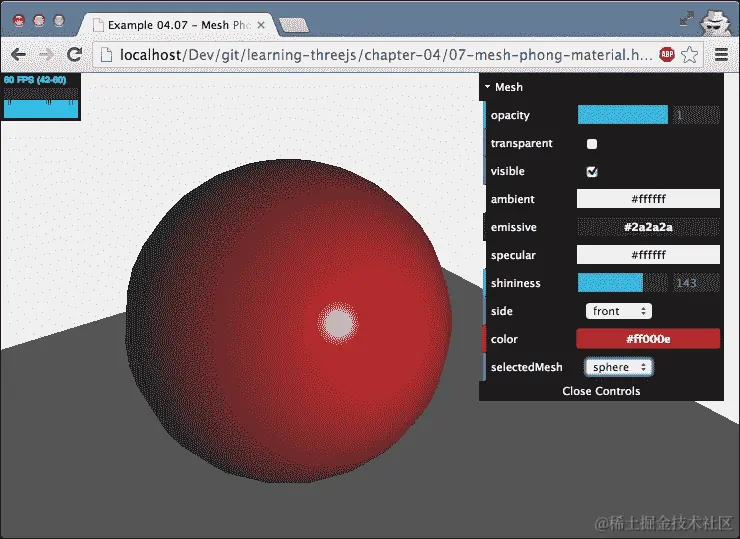Click the transparent label
Viewport: 740px width, 539px height.
(x=521, y=143)
